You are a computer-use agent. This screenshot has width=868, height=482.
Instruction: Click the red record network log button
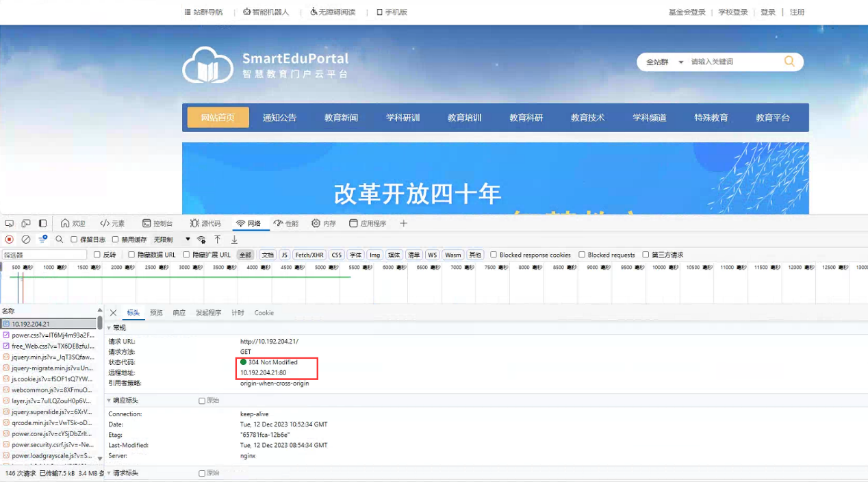tap(10, 240)
